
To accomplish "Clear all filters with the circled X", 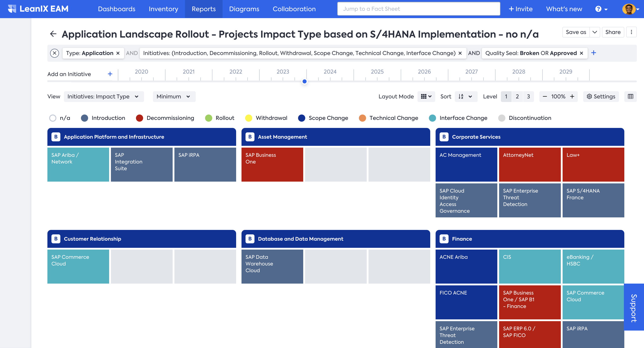I will 55,53.
